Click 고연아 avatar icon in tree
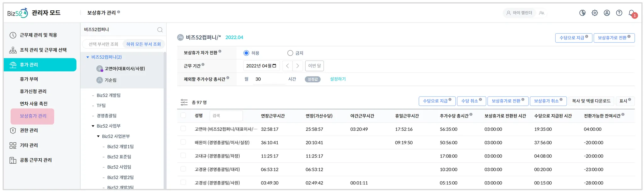The height and width of the screenshot is (192, 644). [100, 69]
